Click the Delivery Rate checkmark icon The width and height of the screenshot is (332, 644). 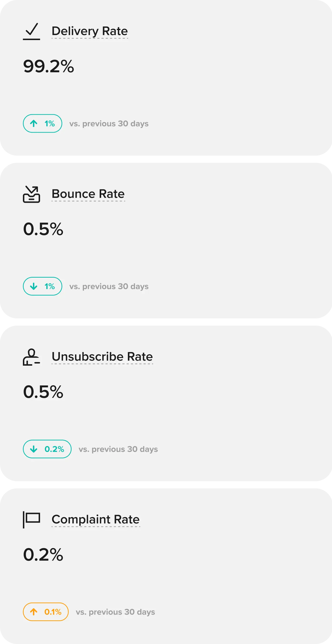click(x=31, y=31)
